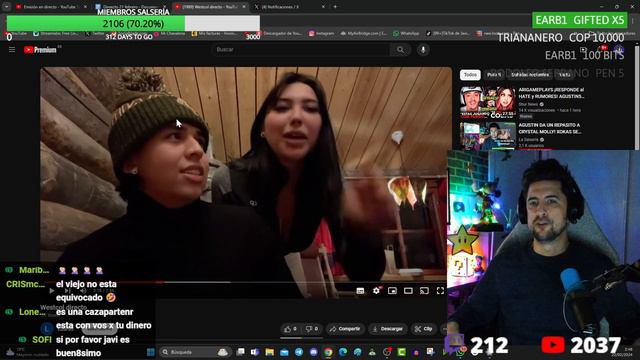Seek using the video progress bar

tap(245, 282)
